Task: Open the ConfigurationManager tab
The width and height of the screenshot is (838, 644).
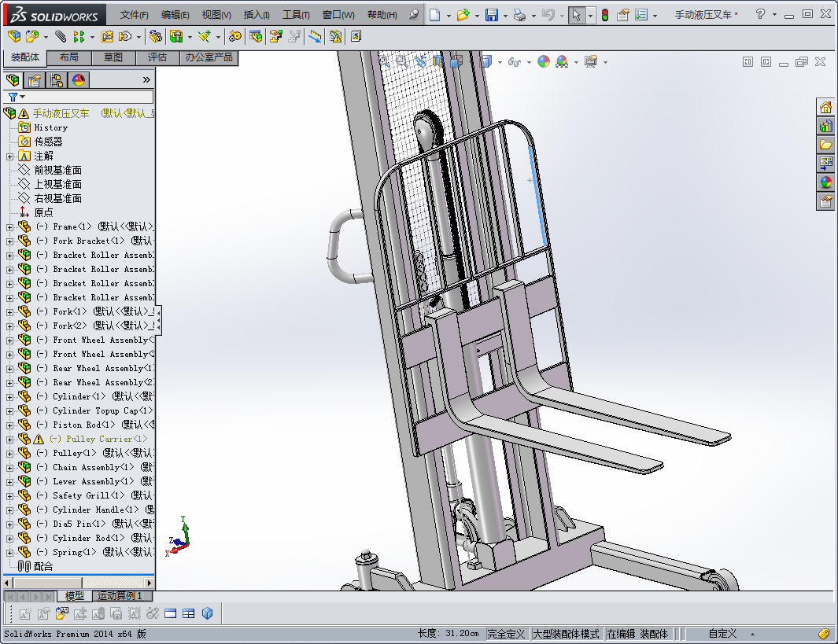Action: tap(55, 79)
